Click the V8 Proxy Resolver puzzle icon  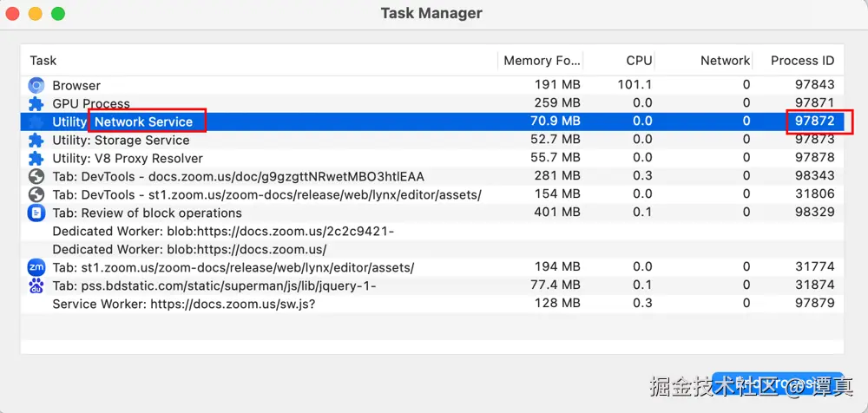(x=36, y=158)
